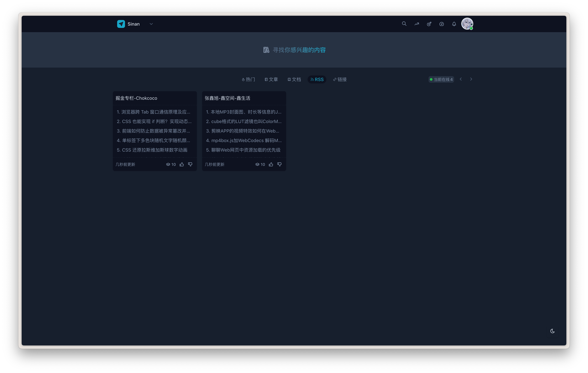Click the user avatar in header
This screenshot has width=588, height=373.
(467, 24)
